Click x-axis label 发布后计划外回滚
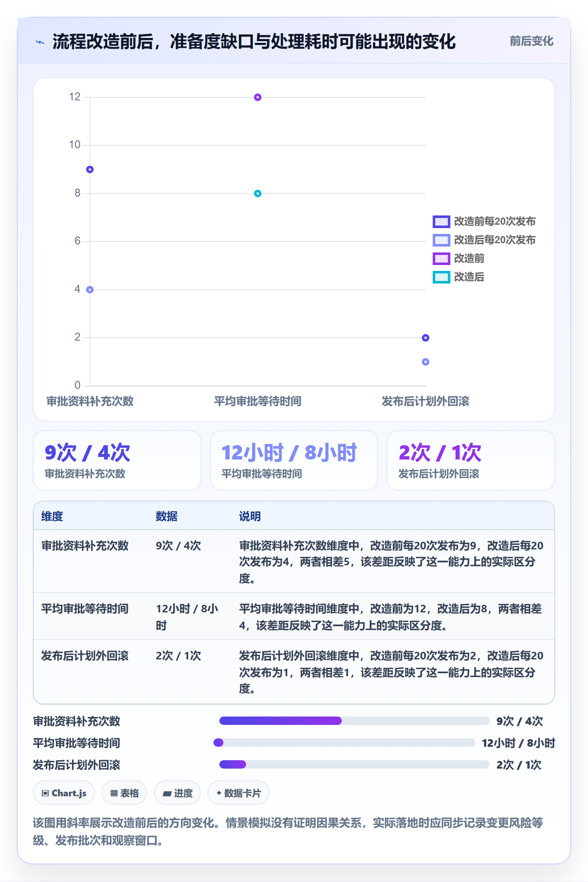588x882 pixels. coord(425,401)
